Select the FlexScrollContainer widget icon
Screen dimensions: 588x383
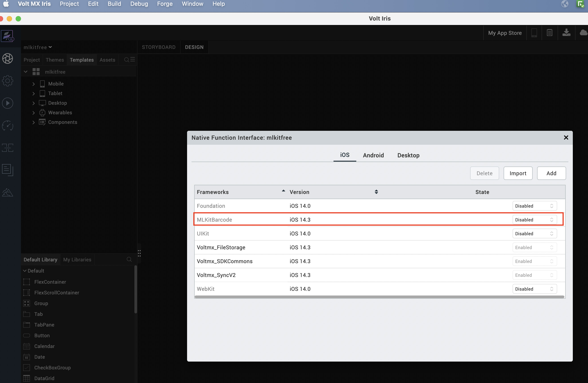pyautogui.click(x=26, y=292)
